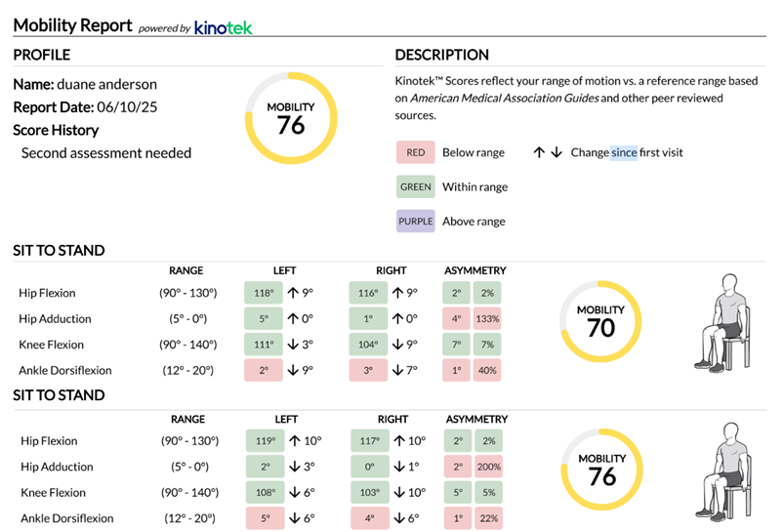The image size is (784, 532).
Task: Click the first seated figure illustration
Action: point(723,323)
